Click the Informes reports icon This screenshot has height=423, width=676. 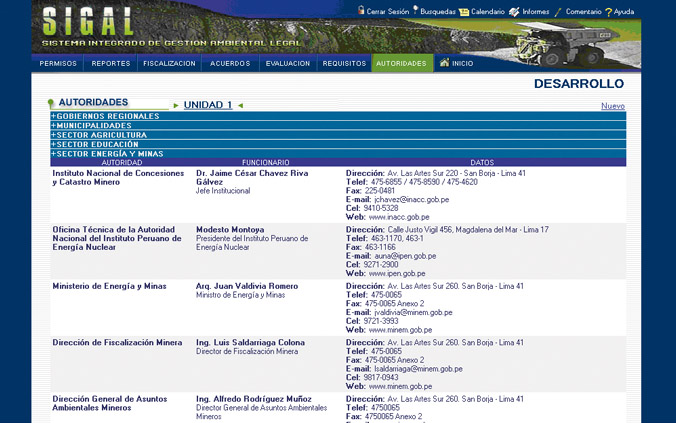coord(514,11)
